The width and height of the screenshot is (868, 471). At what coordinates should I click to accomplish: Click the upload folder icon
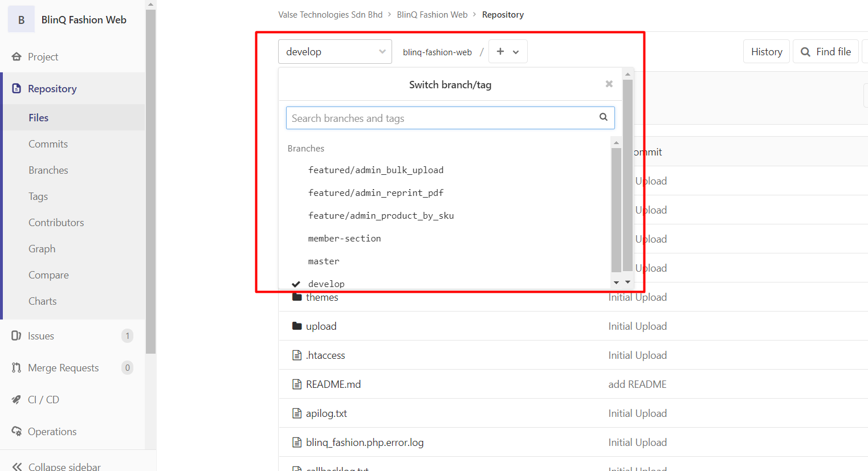[x=297, y=326]
